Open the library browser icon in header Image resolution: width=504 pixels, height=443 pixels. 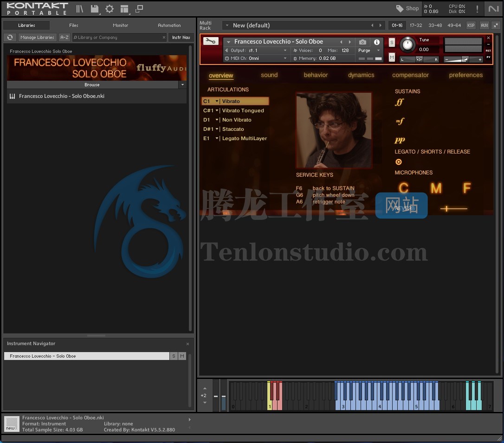coord(79,9)
